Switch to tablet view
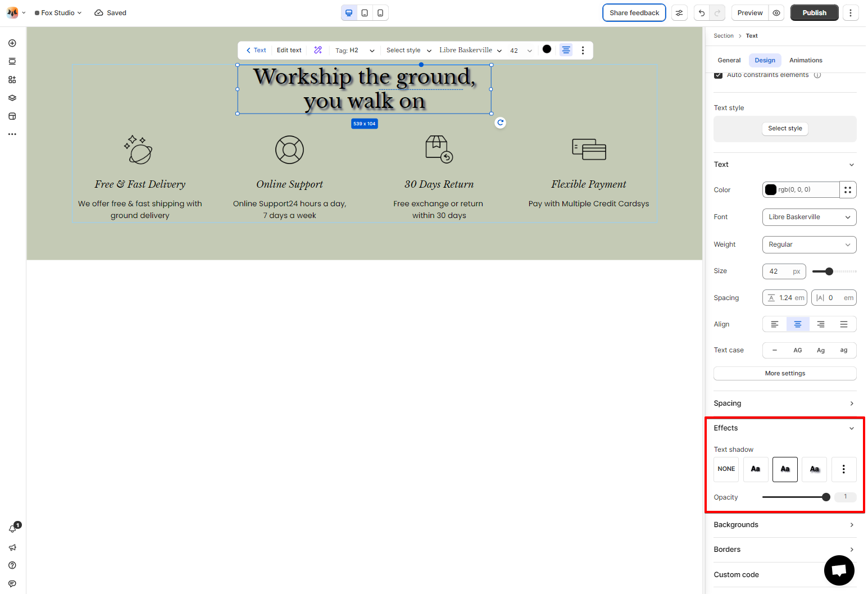Image resolution: width=868 pixels, height=594 pixels. 365,13
